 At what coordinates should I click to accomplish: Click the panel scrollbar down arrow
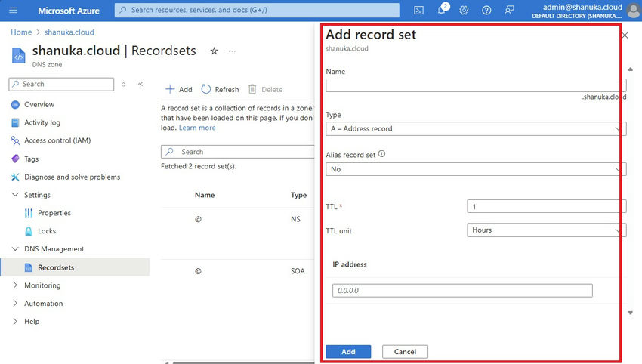point(631,313)
